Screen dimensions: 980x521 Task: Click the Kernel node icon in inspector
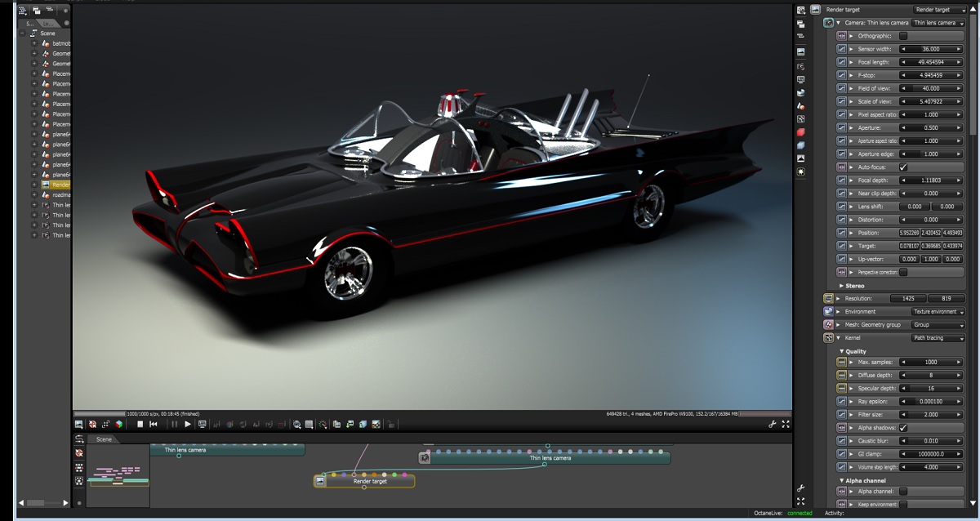(828, 337)
